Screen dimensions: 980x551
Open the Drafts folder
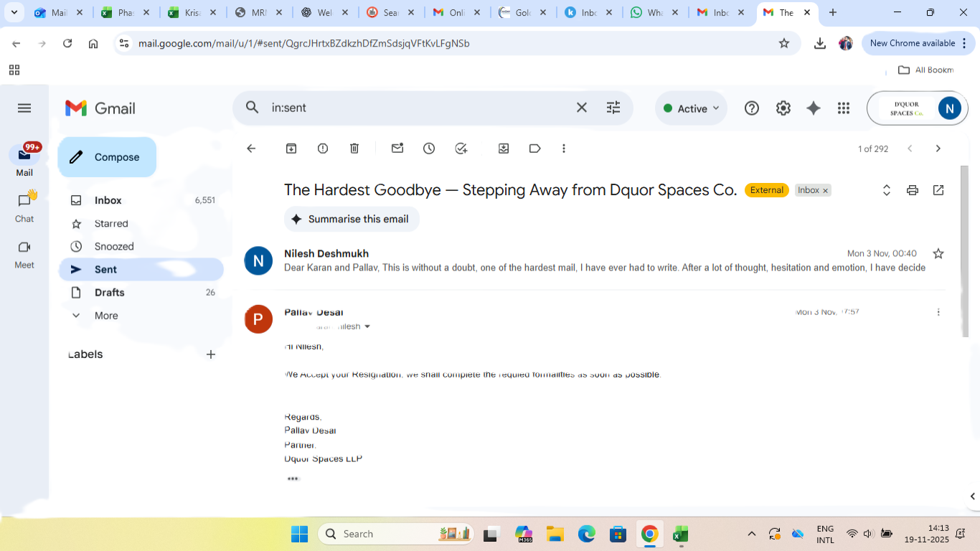coord(109,293)
